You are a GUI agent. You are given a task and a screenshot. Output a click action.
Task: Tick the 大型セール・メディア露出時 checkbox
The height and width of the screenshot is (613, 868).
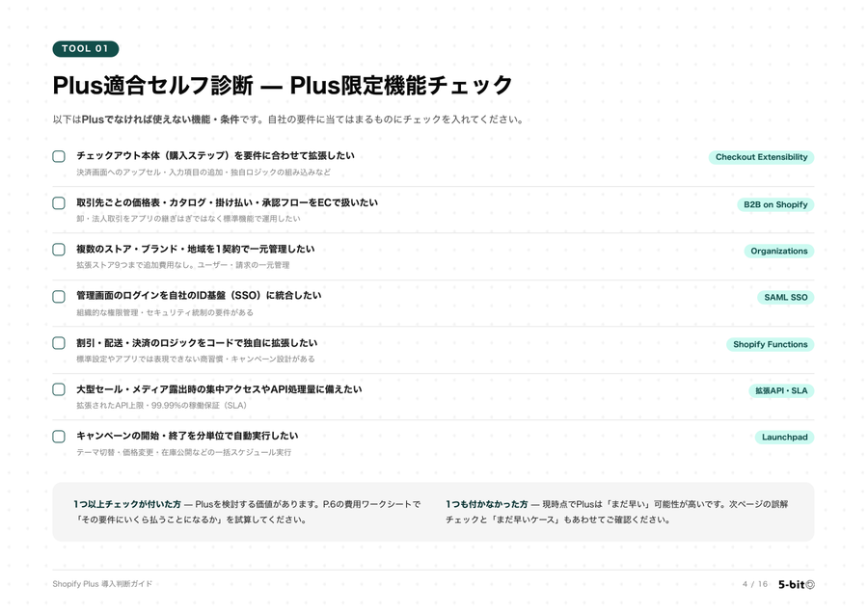click(x=59, y=389)
